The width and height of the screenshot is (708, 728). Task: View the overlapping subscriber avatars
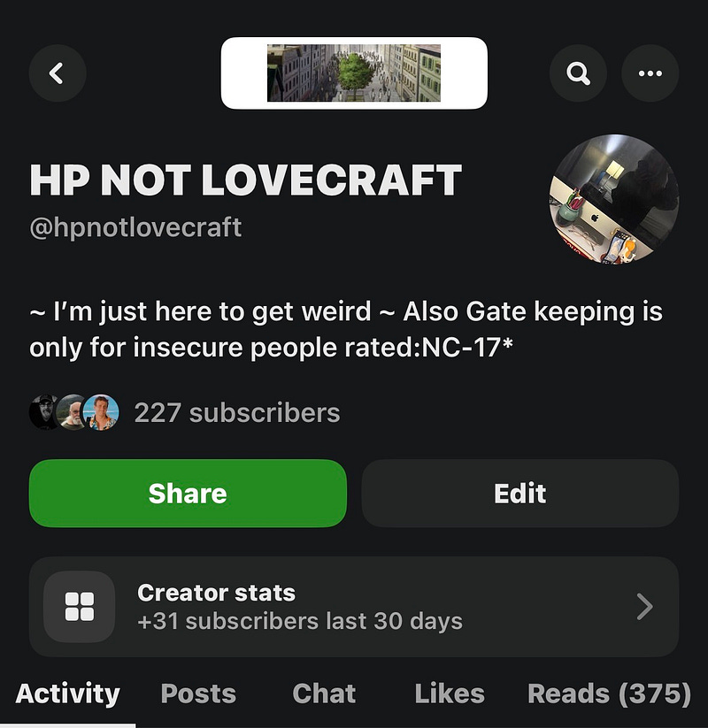(74, 412)
